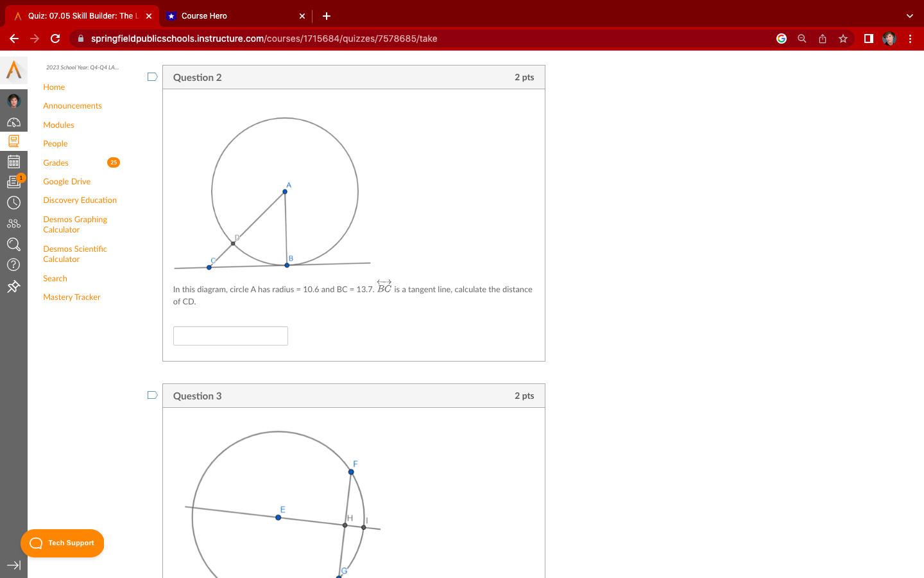Click the browser back arrow
This screenshot has height=578, width=924.
point(14,39)
